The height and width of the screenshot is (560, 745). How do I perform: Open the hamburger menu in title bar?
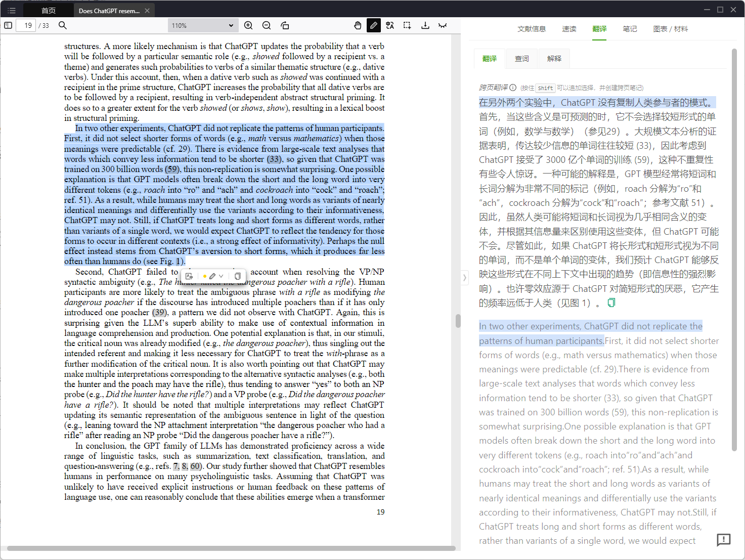click(x=12, y=10)
